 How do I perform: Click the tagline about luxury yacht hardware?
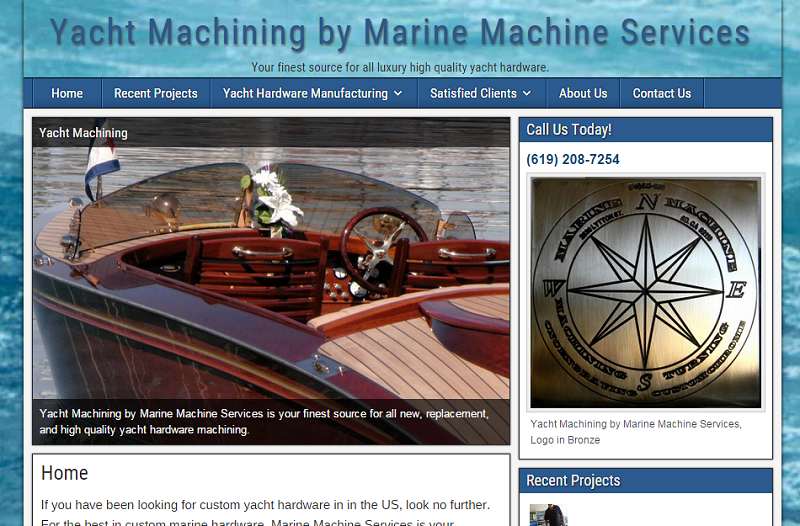coord(400,67)
